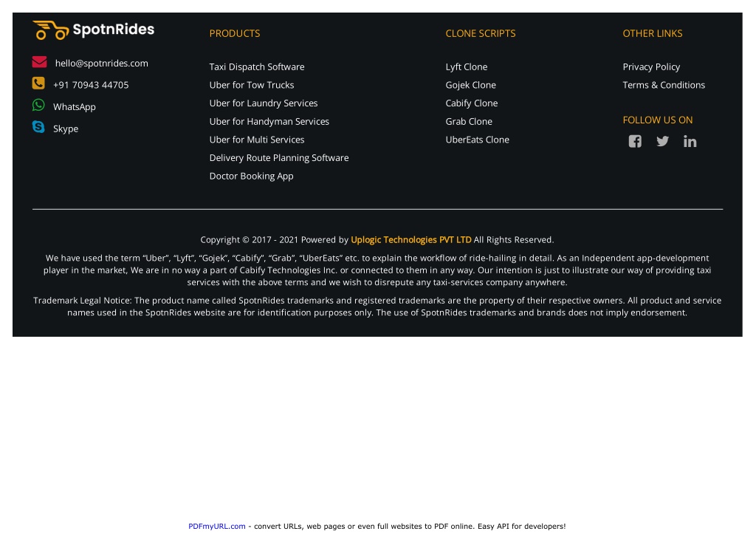
Task: Click the PRODUCTS heading
Action: (x=235, y=33)
